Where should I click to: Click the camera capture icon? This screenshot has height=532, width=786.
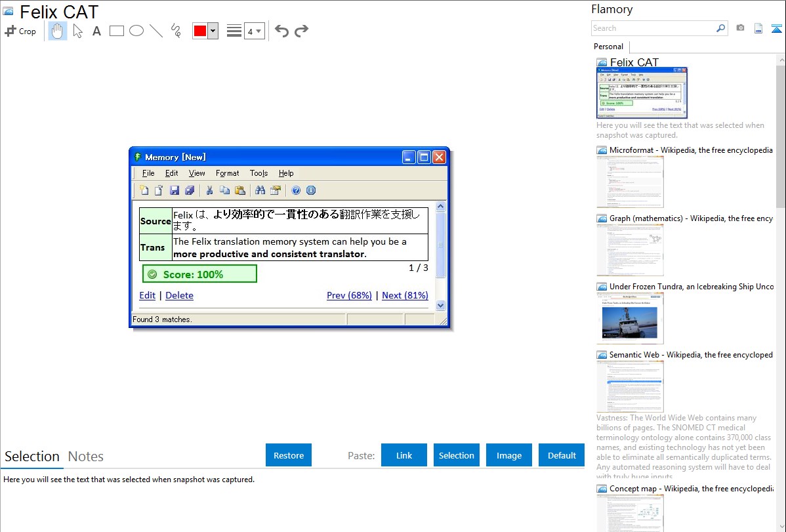click(x=740, y=28)
